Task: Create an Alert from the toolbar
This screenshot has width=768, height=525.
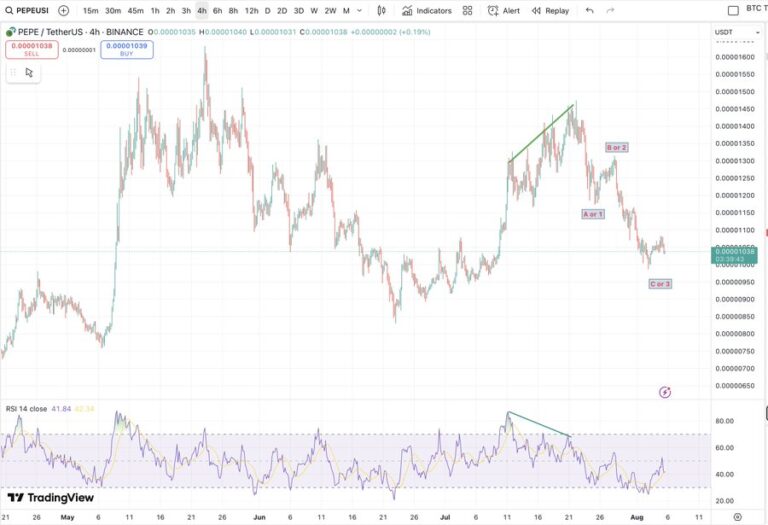Action: [x=504, y=10]
